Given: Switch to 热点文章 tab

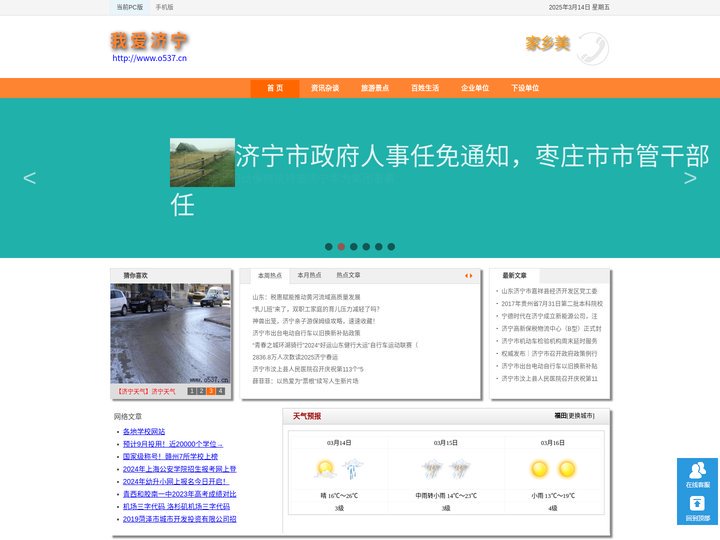Looking at the screenshot, I should (x=348, y=275).
